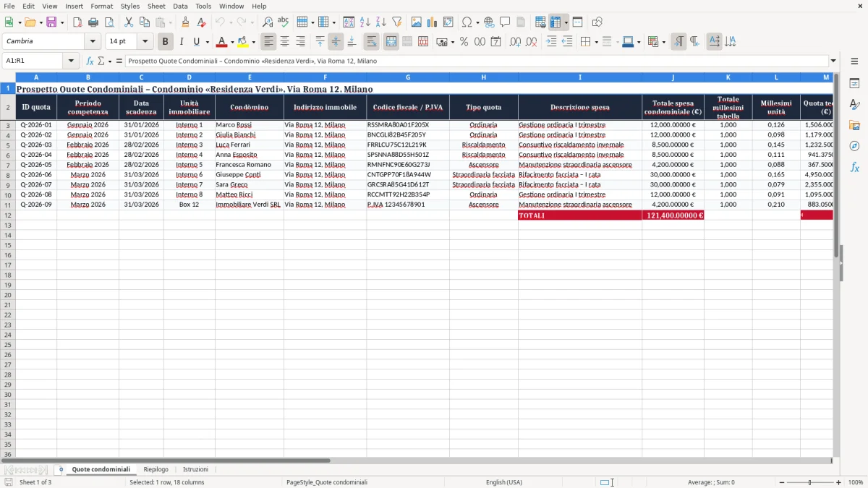Switch to the Riepilogo sheet tab

click(x=156, y=469)
